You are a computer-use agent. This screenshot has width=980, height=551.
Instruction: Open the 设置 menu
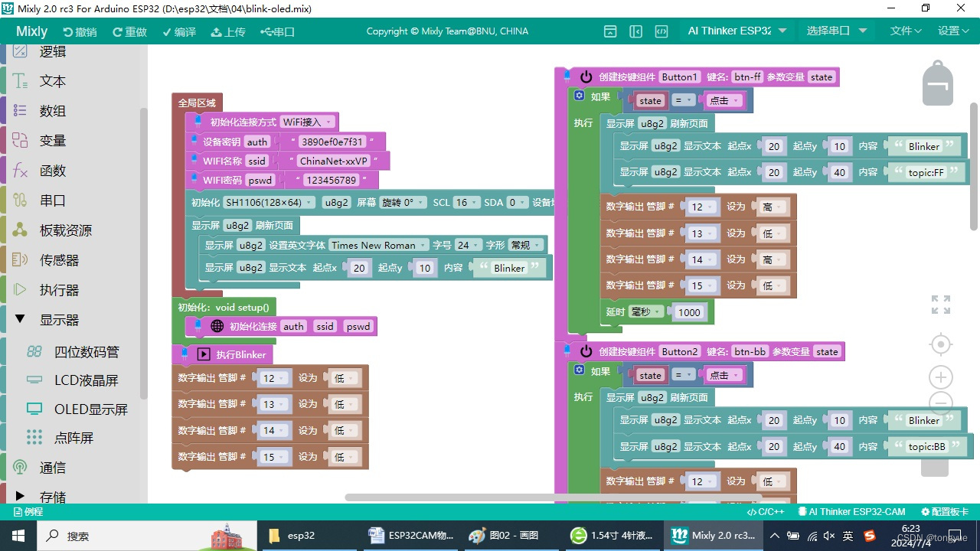click(953, 31)
